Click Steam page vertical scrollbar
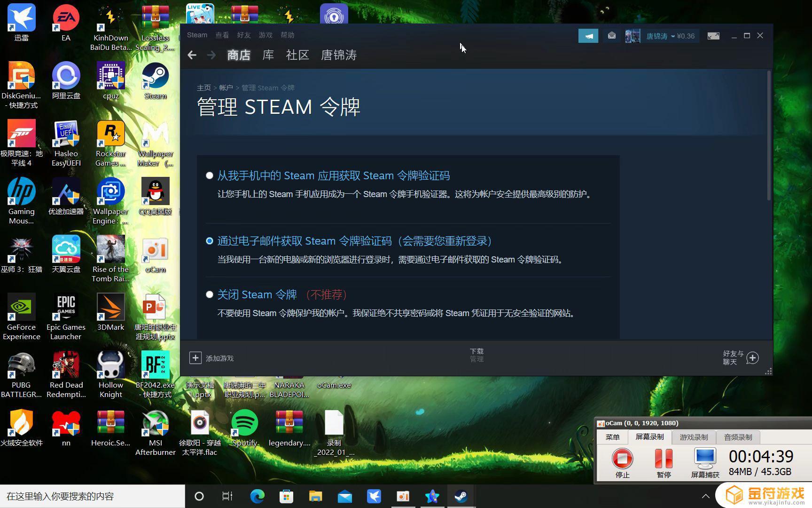The width and height of the screenshot is (812, 508). tap(769, 135)
